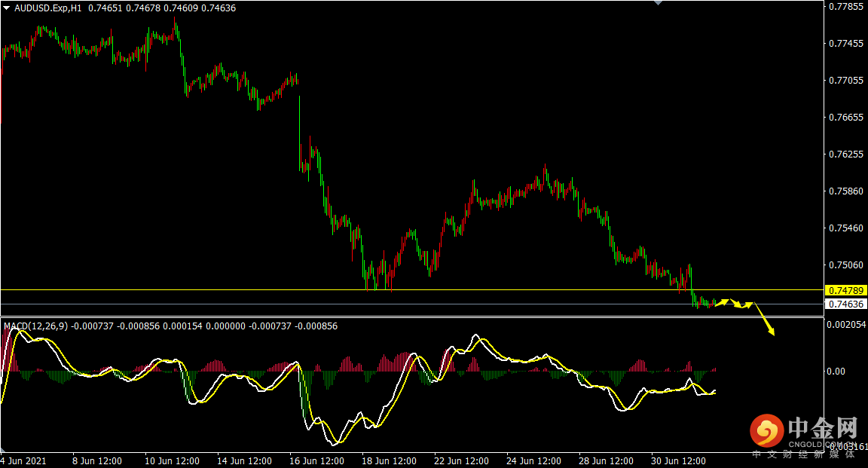Image resolution: width=868 pixels, height=468 pixels.
Task: Click the MACD 0.00 axis label
Action: point(838,372)
